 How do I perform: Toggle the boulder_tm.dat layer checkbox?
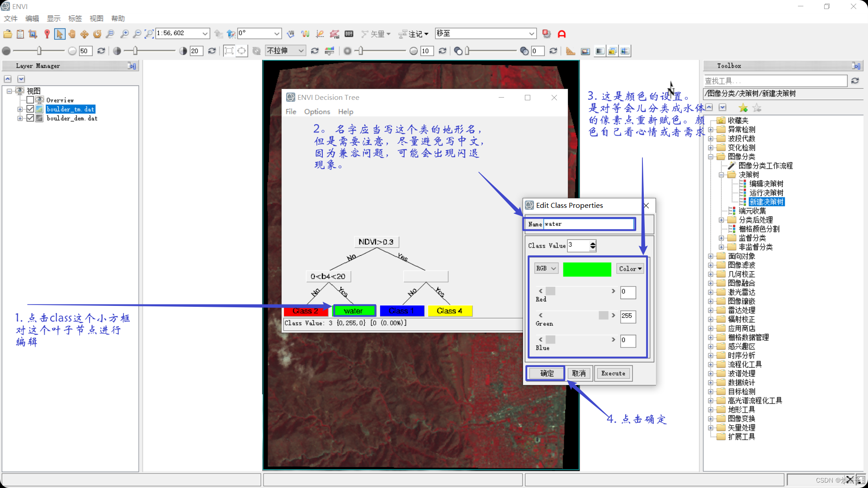click(30, 109)
